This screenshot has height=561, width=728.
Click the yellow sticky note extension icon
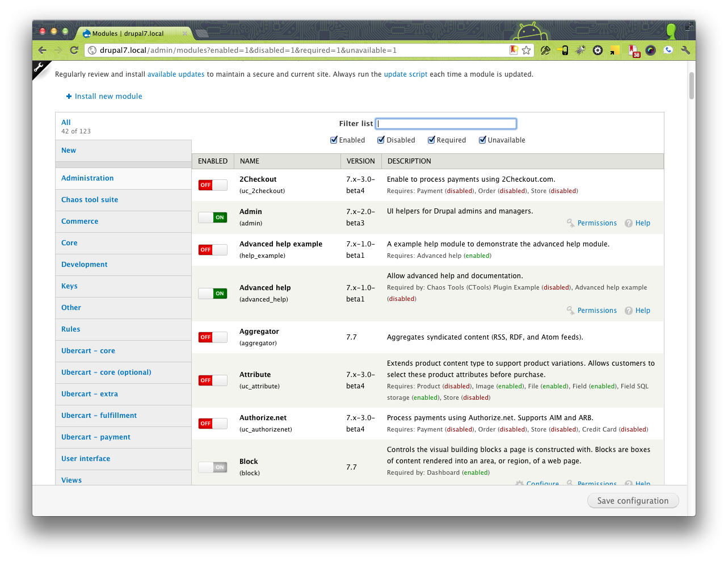point(615,51)
